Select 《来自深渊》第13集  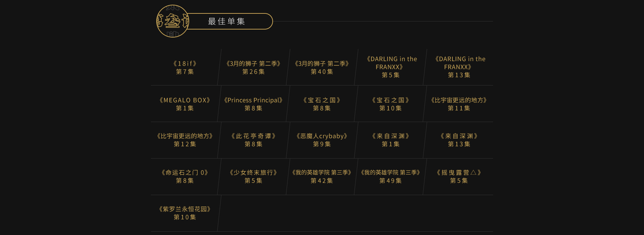pos(459,140)
